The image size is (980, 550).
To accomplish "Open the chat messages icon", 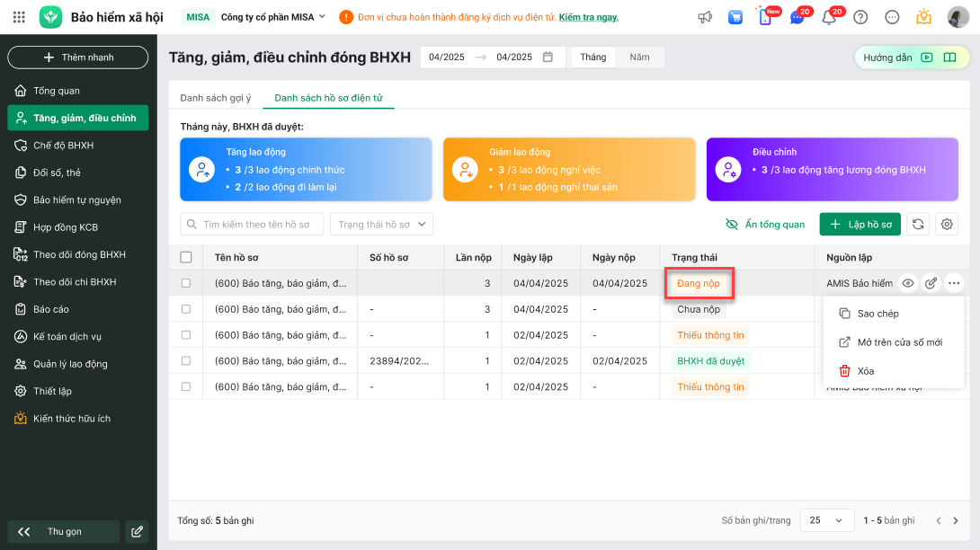I will [797, 17].
